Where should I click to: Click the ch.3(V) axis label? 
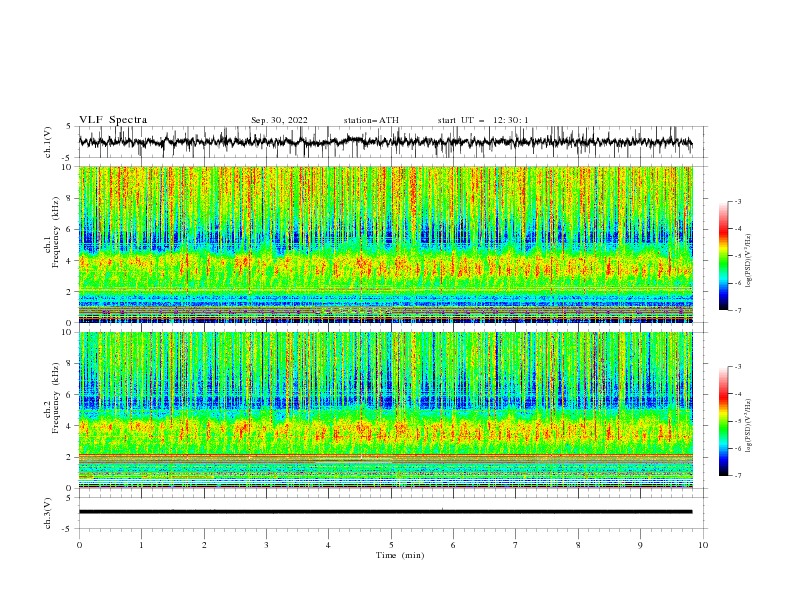[x=48, y=513]
